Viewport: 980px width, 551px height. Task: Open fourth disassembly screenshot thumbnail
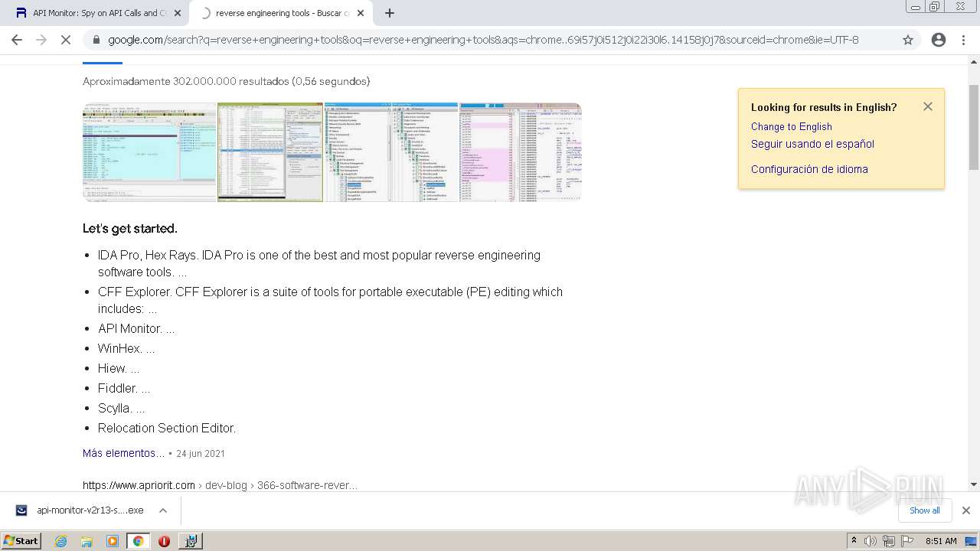pyautogui.click(x=521, y=152)
